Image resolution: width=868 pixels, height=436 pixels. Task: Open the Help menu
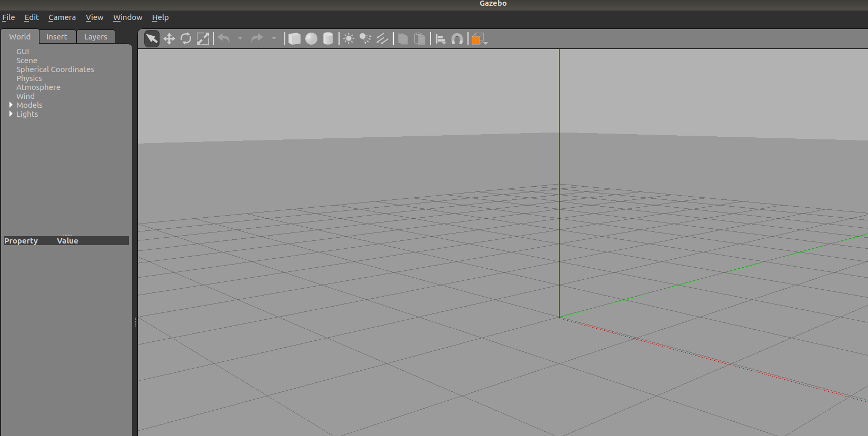pos(161,17)
